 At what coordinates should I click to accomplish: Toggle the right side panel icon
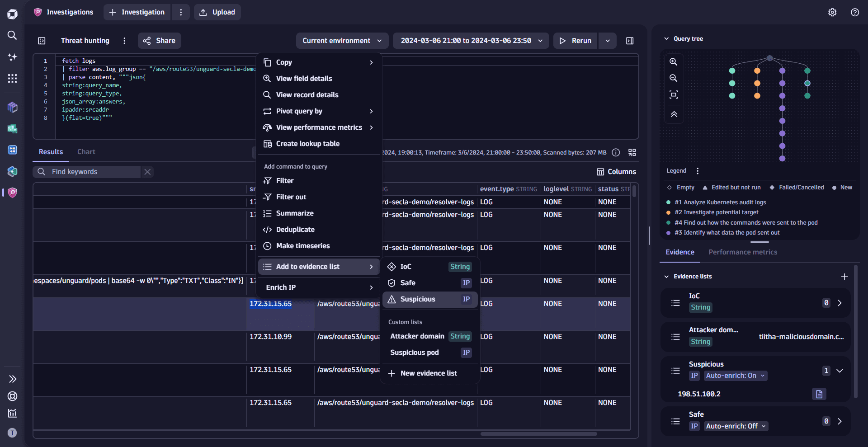click(x=630, y=41)
